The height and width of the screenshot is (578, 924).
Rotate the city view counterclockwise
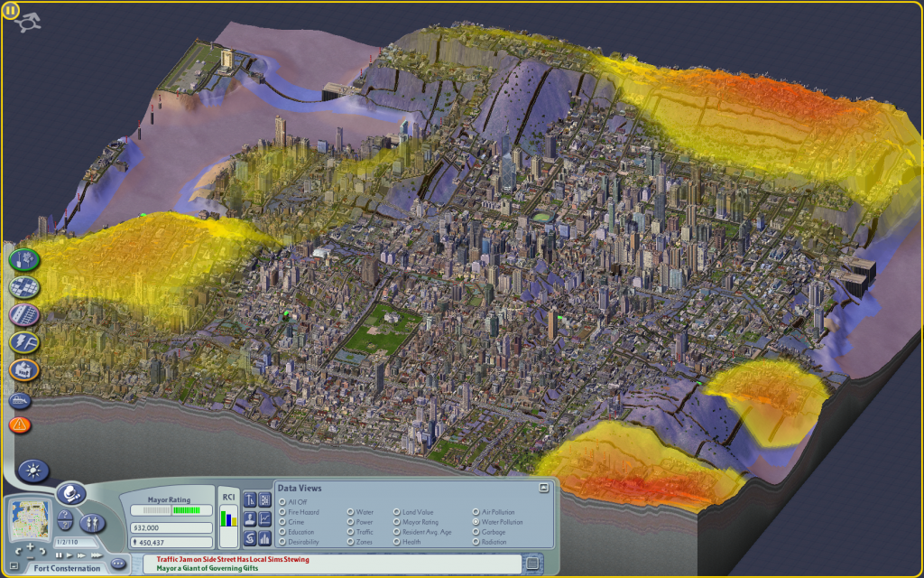point(18,551)
